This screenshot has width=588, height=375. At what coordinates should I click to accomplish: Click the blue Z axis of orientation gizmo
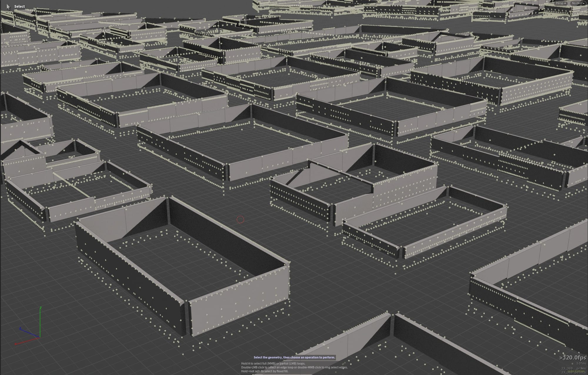pos(29,333)
